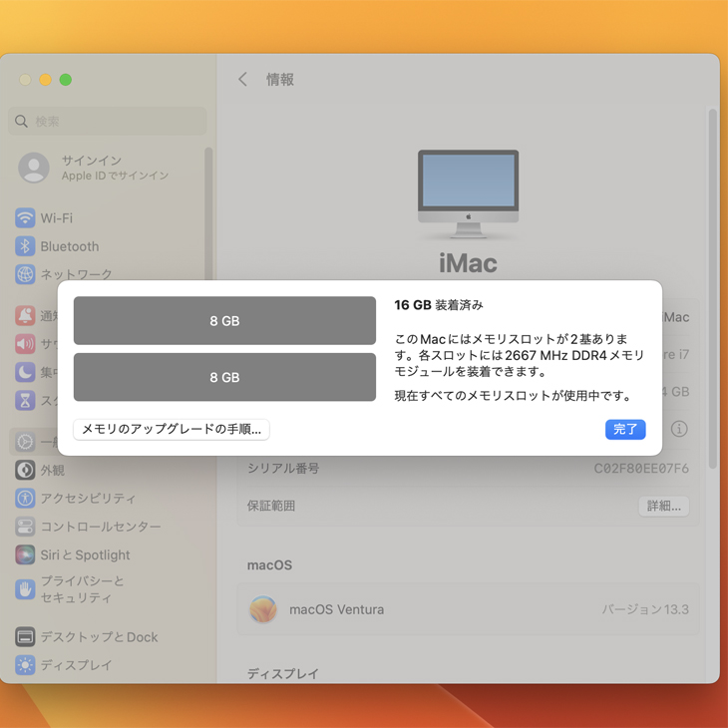Select コントロールセンター icon

[x=25, y=527]
